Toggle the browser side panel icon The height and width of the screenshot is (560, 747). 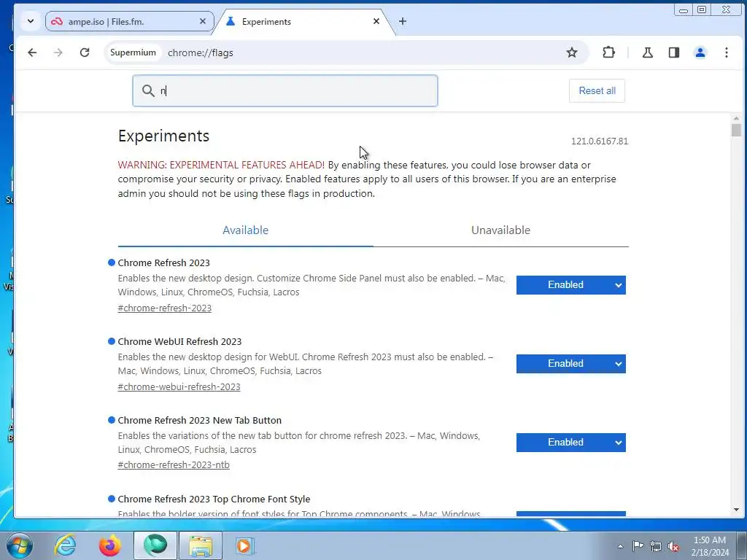coord(673,52)
